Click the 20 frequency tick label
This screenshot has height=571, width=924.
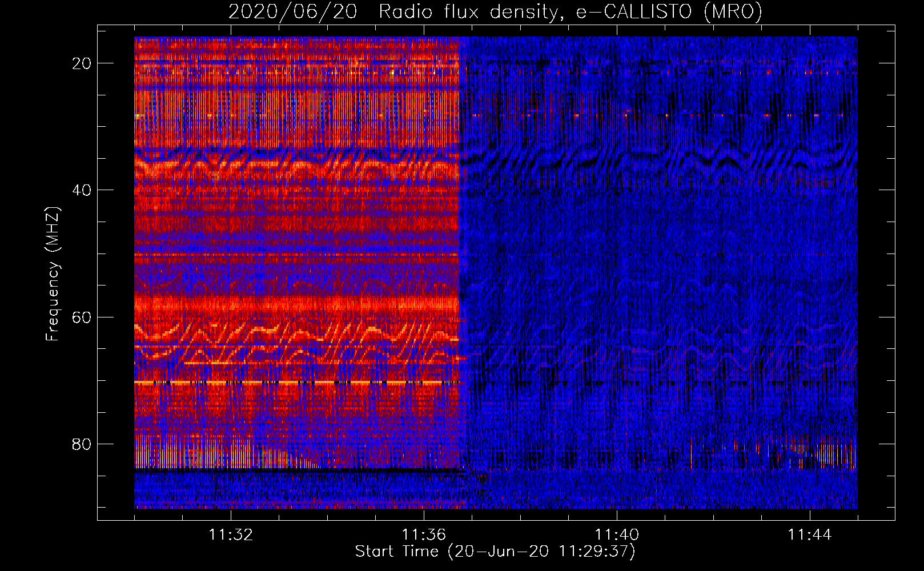pos(82,63)
